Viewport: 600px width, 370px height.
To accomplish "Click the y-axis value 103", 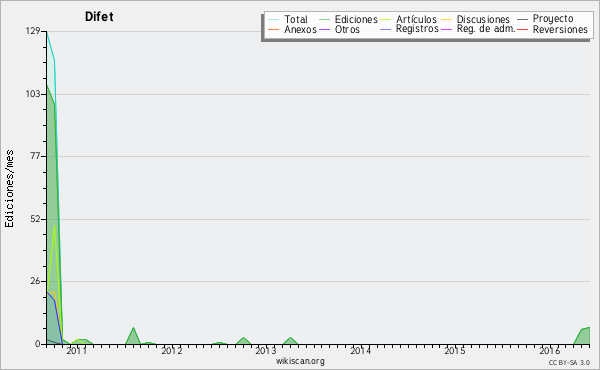I will coord(33,94).
